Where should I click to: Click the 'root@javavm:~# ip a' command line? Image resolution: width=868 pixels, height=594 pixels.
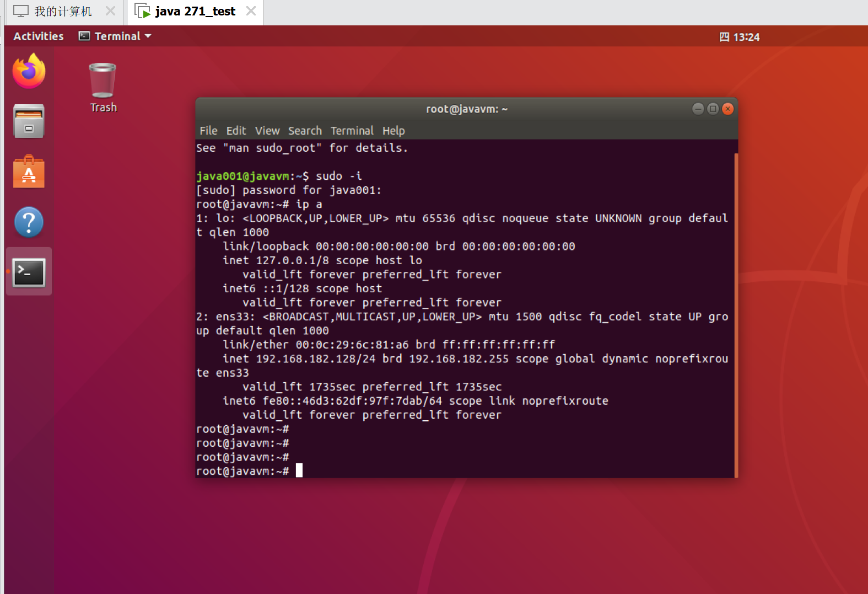(259, 204)
